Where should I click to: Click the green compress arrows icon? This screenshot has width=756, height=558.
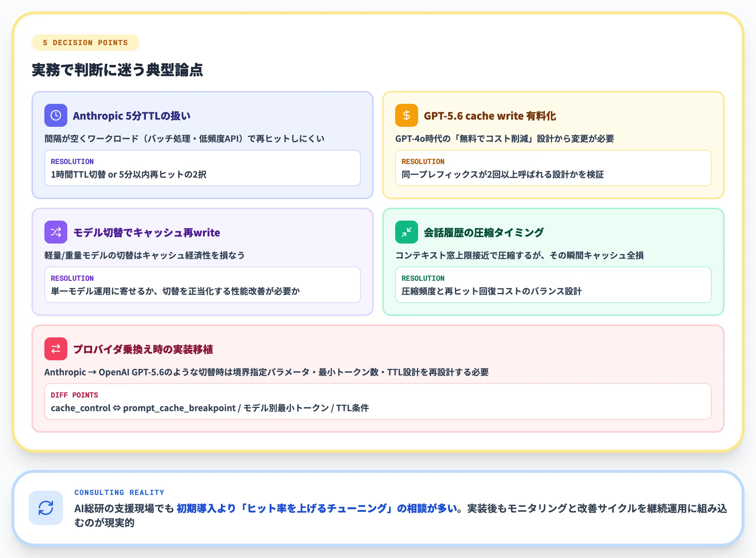[407, 232]
